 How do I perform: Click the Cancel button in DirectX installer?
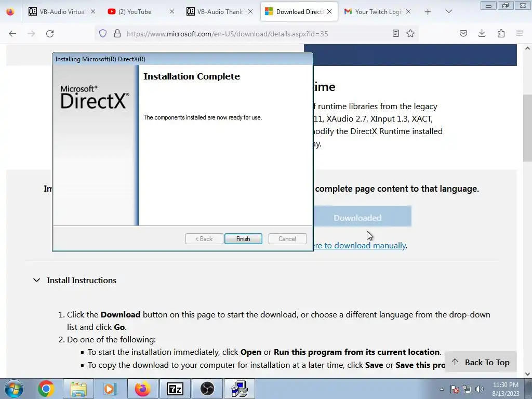287,239
